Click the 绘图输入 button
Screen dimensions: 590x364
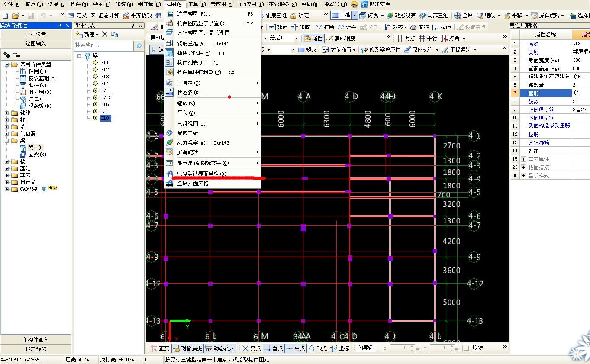point(36,44)
